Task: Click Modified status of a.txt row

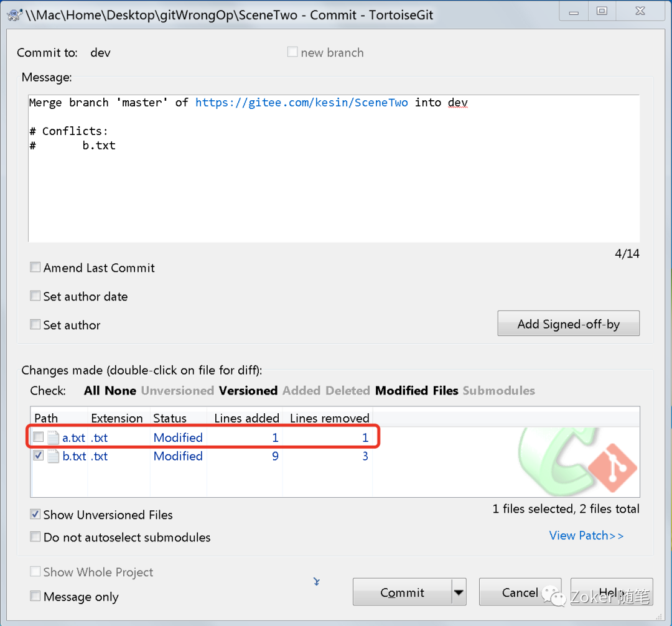Action: [178, 437]
